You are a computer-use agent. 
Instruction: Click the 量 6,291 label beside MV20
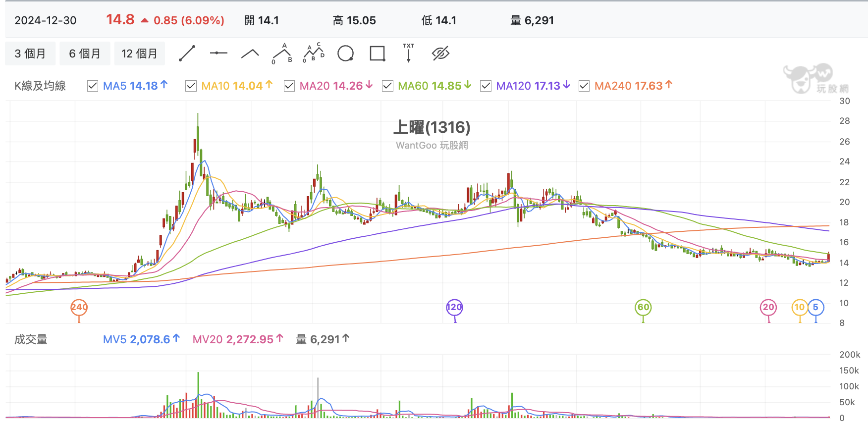(323, 340)
